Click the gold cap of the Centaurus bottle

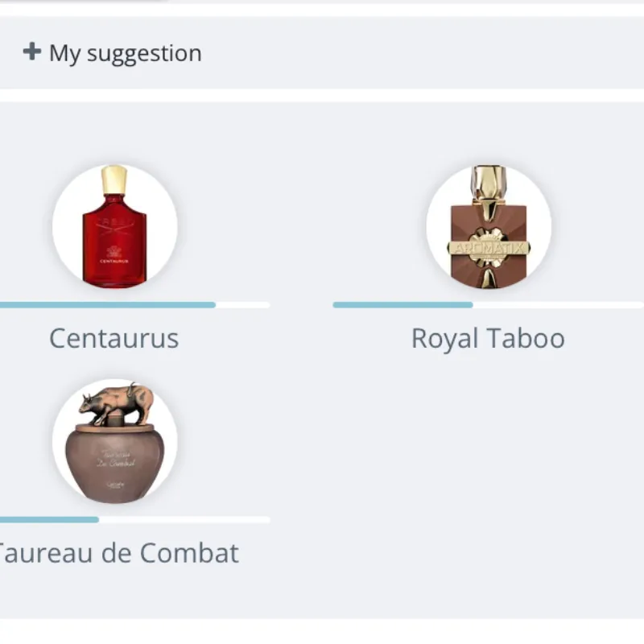pyautogui.click(x=114, y=179)
